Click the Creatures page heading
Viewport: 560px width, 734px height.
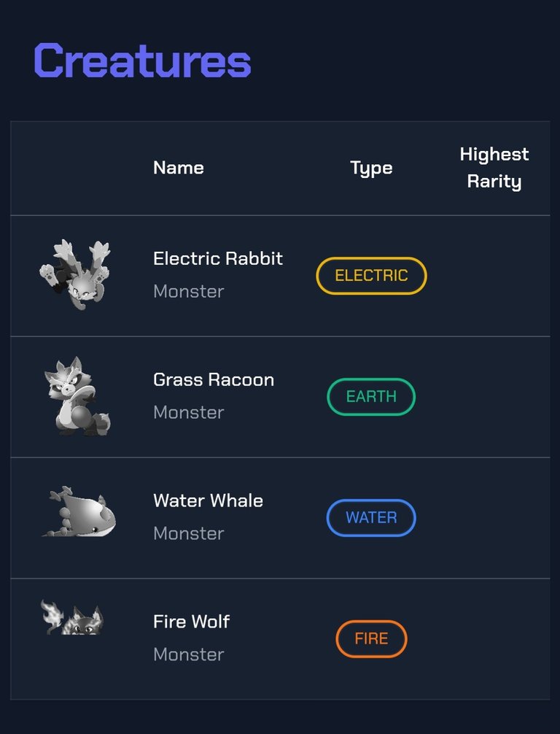[143, 61]
